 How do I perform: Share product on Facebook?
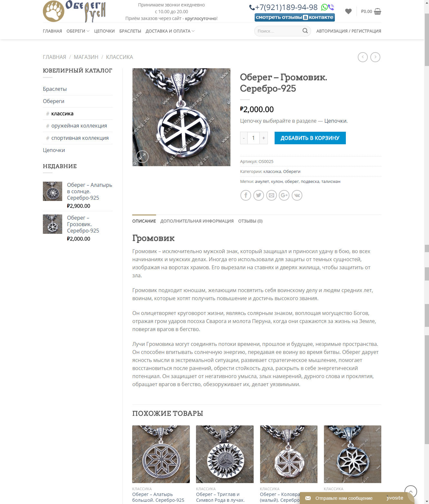[246, 195]
